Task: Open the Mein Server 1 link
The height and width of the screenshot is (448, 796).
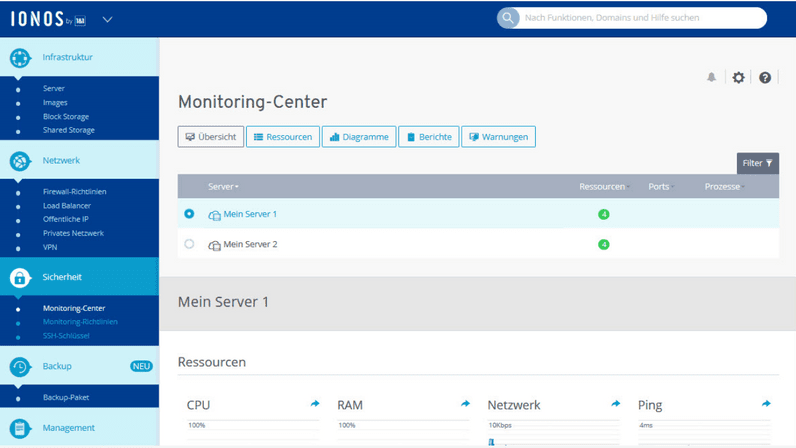Action: (x=249, y=214)
